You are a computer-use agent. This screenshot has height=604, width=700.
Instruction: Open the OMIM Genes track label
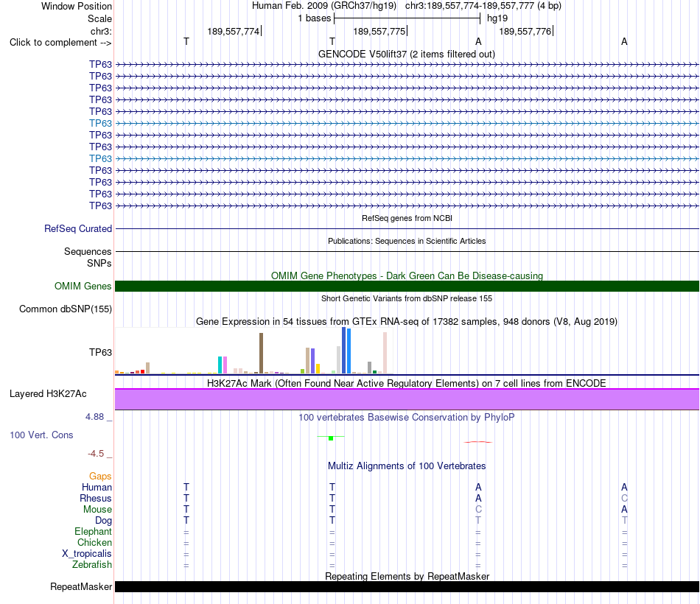[83, 286]
